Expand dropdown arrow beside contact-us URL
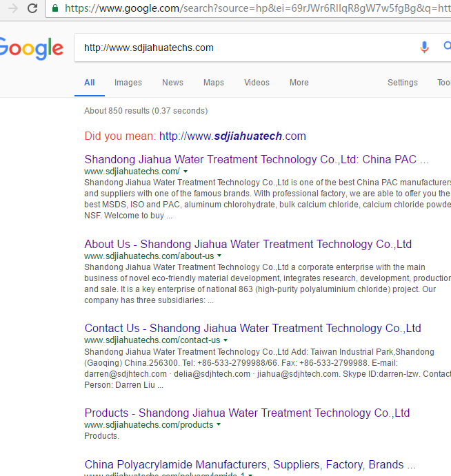This screenshot has height=476, width=451. coord(226,340)
